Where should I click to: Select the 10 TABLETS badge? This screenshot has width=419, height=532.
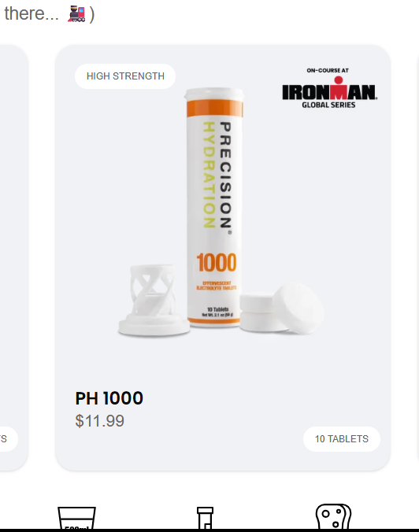[x=342, y=439]
